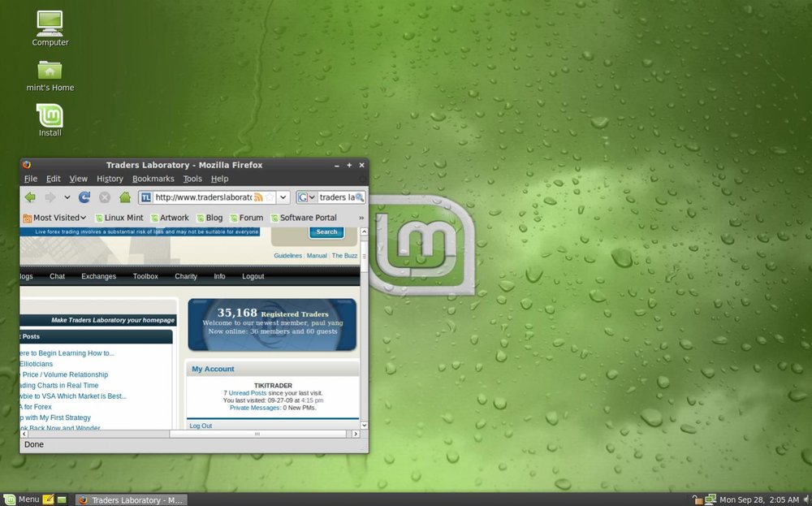This screenshot has width=812, height=506.
Task: Go to Firefox home page icon
Action: (125, 197)
